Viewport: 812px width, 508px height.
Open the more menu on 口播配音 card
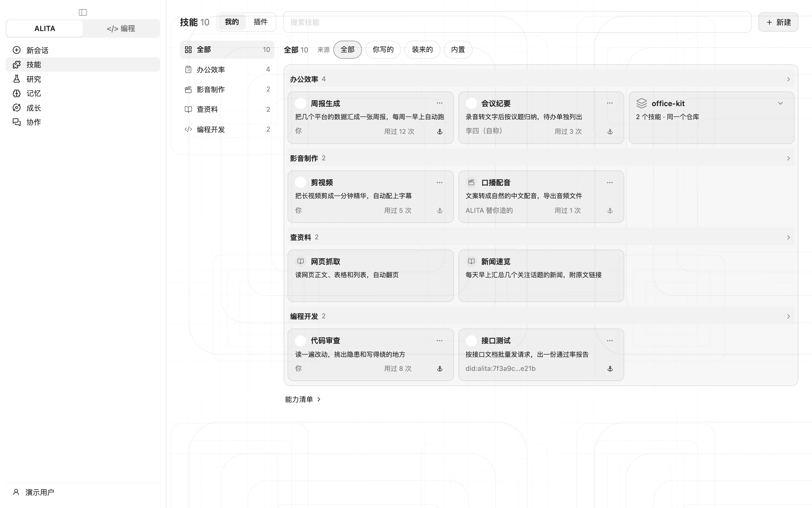tap(610, 182)
